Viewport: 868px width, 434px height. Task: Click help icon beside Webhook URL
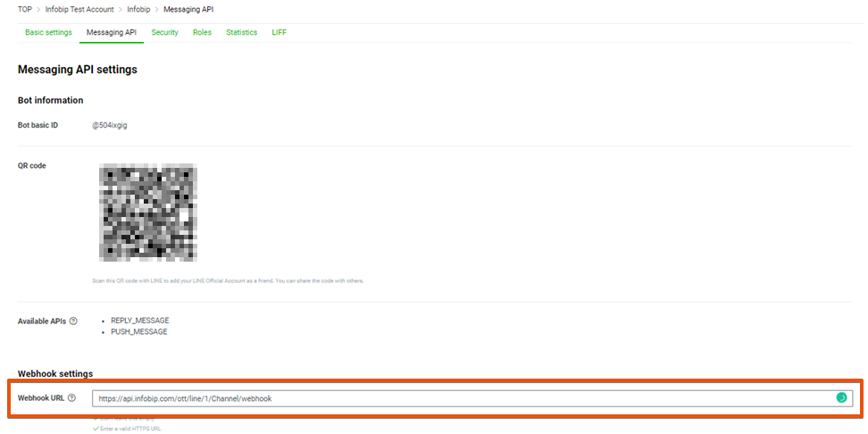click(71, 398)
